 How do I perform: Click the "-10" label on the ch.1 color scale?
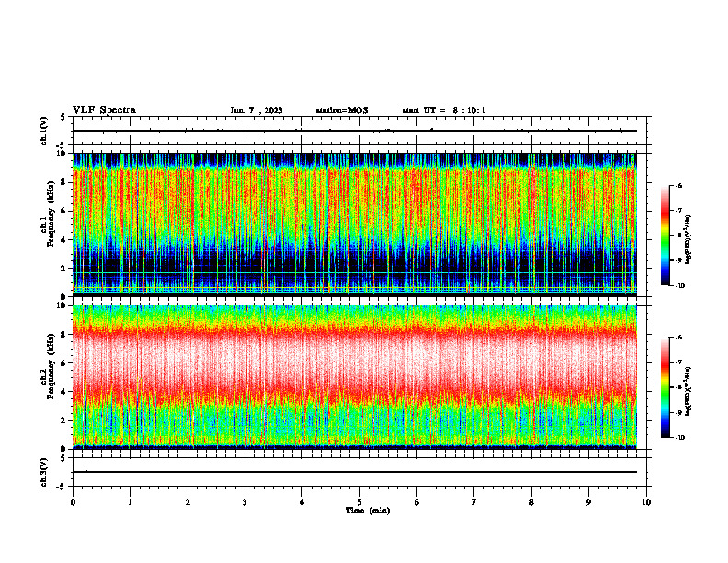click(680, 286)
